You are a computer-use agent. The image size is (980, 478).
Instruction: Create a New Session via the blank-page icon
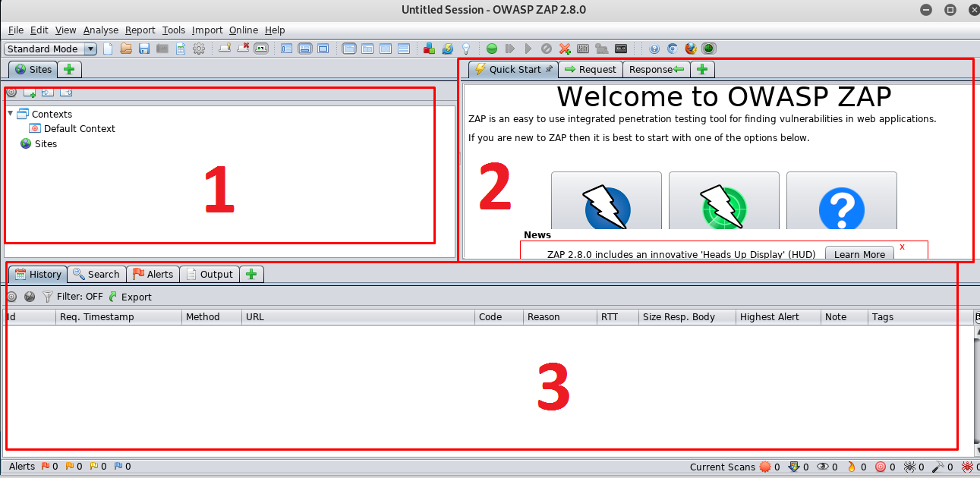(x=108, y=49)
